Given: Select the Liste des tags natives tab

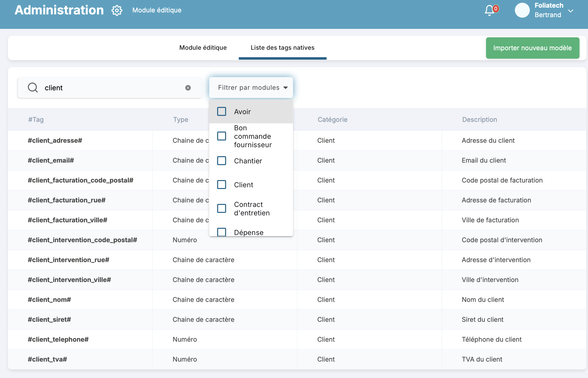Looking at the screenshot, I should [x=283, y=48].
